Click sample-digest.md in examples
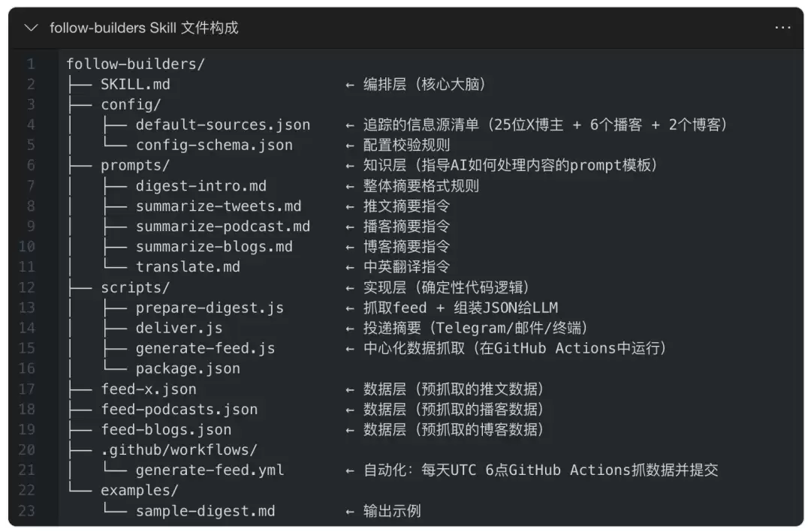Screen dimensions: 811x532 click(x=205, y=511)
